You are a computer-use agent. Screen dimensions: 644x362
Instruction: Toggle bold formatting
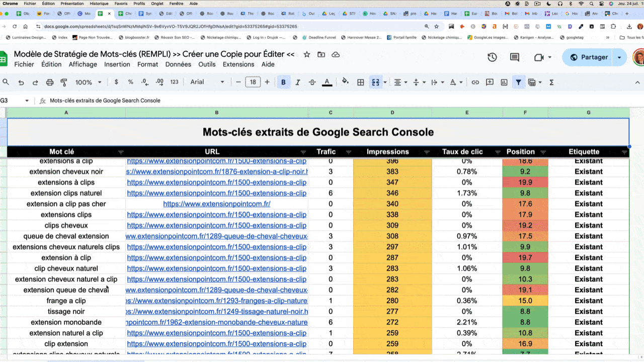[284, 82]
